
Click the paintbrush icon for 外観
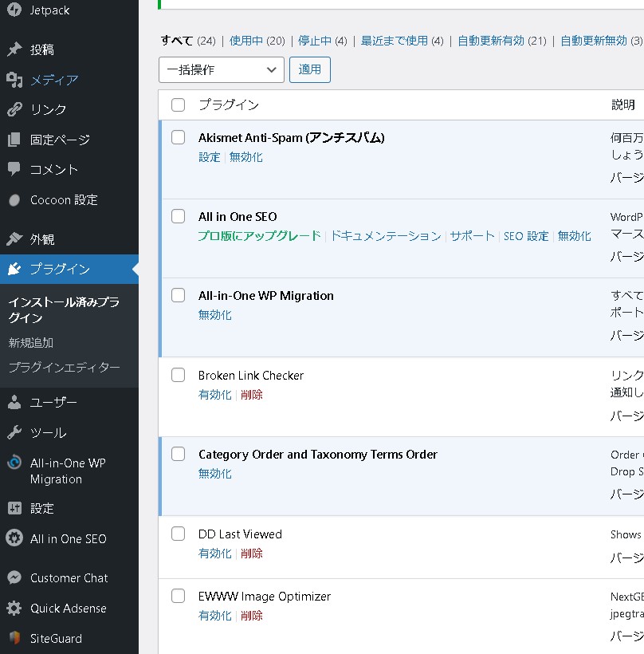(14, 239)
